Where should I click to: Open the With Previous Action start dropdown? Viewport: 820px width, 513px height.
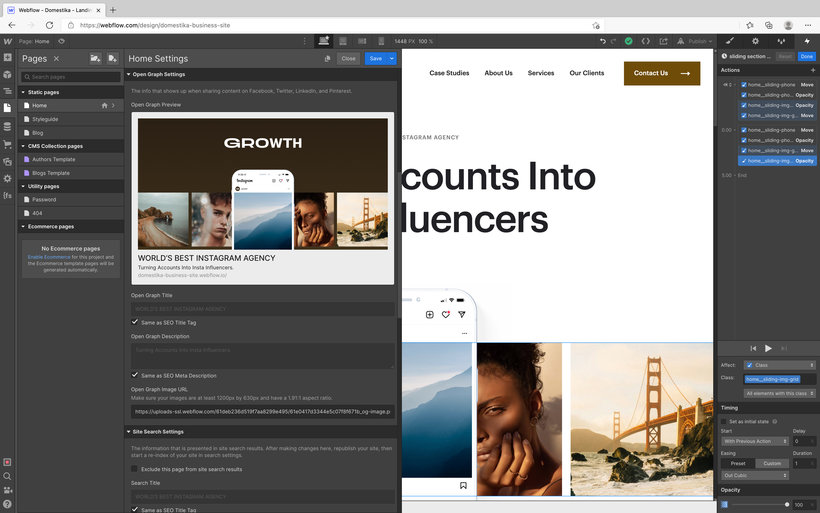click(x=755, y=441)
